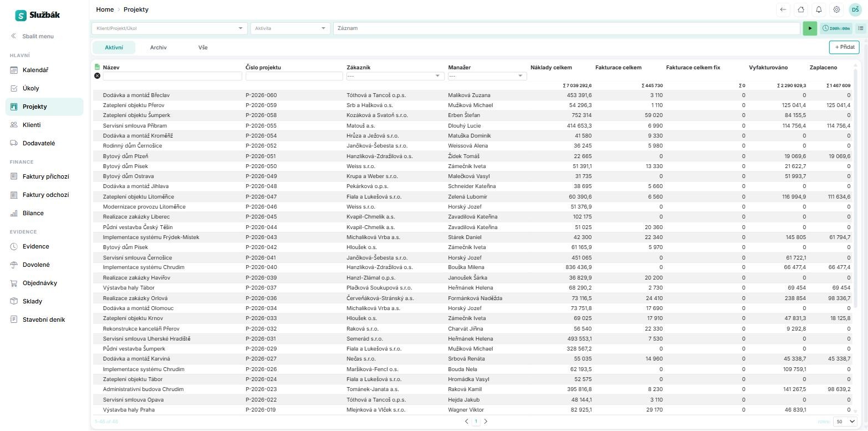The height and width of the screenshot is (431, 868).
Task: Go back using the left arrow icon
Action: pos(783,9)
